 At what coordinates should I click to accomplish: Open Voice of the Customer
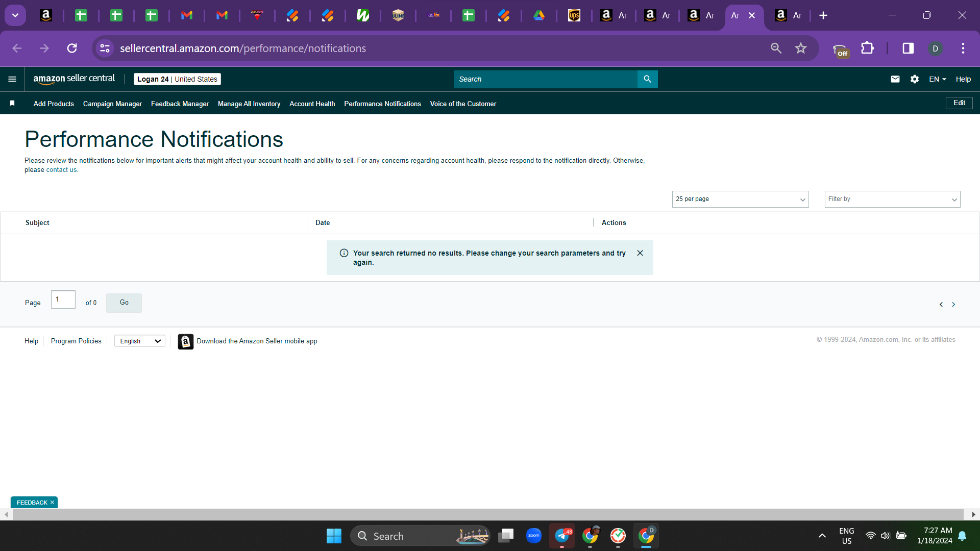point(463,104)
